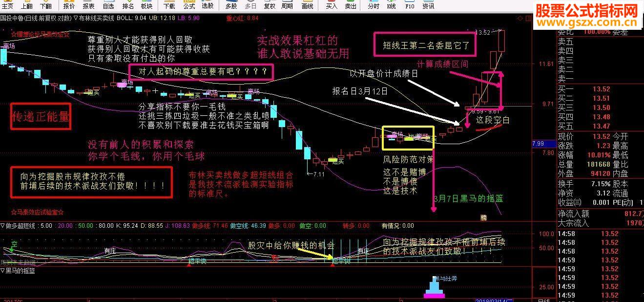Screen dimensions: 644x302
Task: Click the 7.99 highlighted price axis marker
Action: (x=544, y=144)
